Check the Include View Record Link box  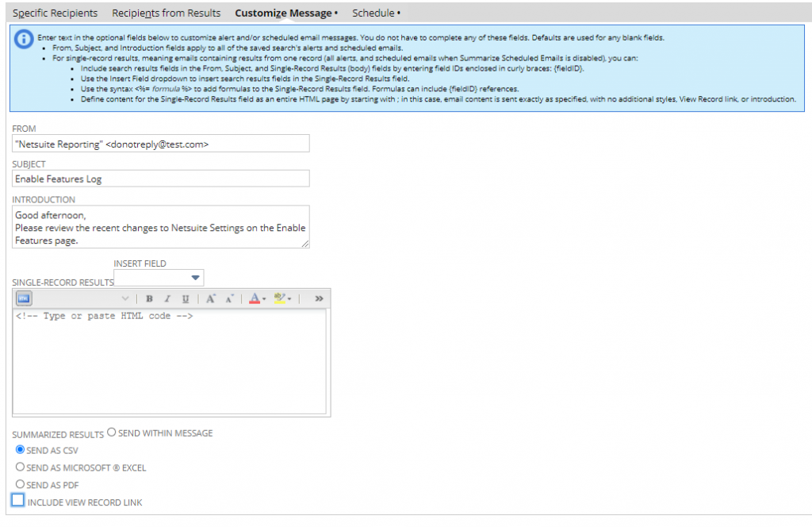click(x=17, y=500)
